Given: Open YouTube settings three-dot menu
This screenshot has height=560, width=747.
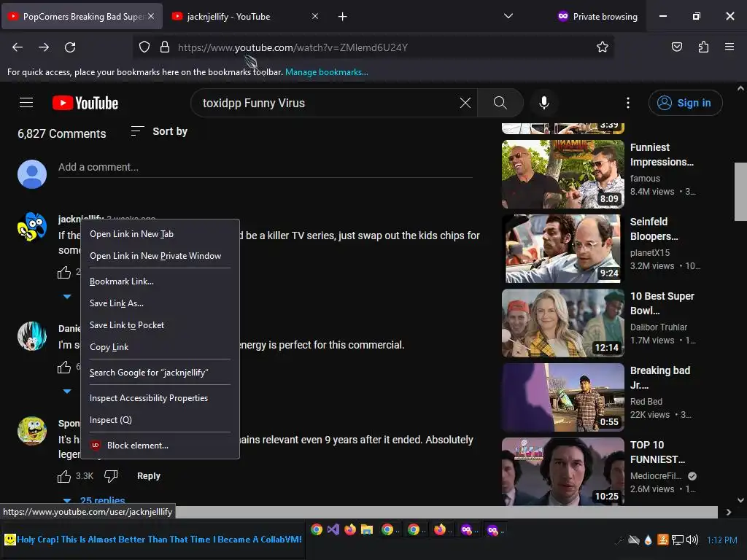Looking at the screenshot, I should [628, 103].
